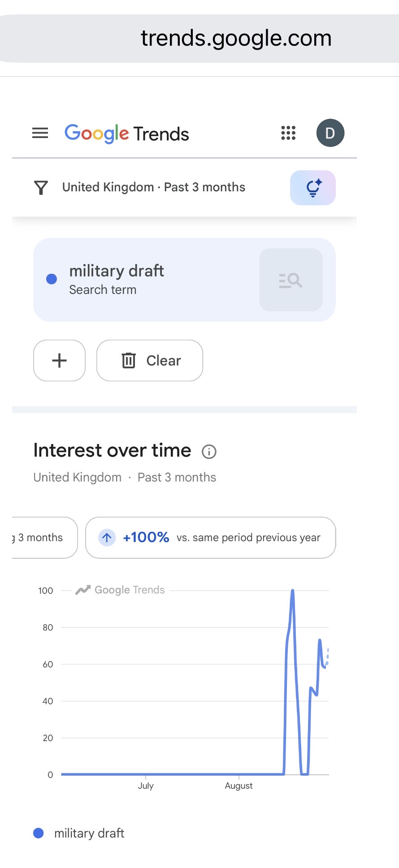Open United Kingdom · Past 3 months filter
Viewport: 399px width, 868px height.
154,187
